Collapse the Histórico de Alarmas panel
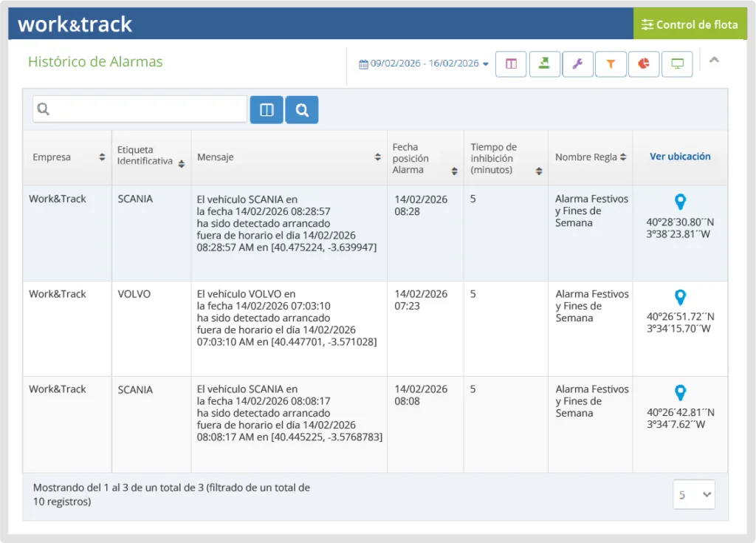 click(714, 61)
